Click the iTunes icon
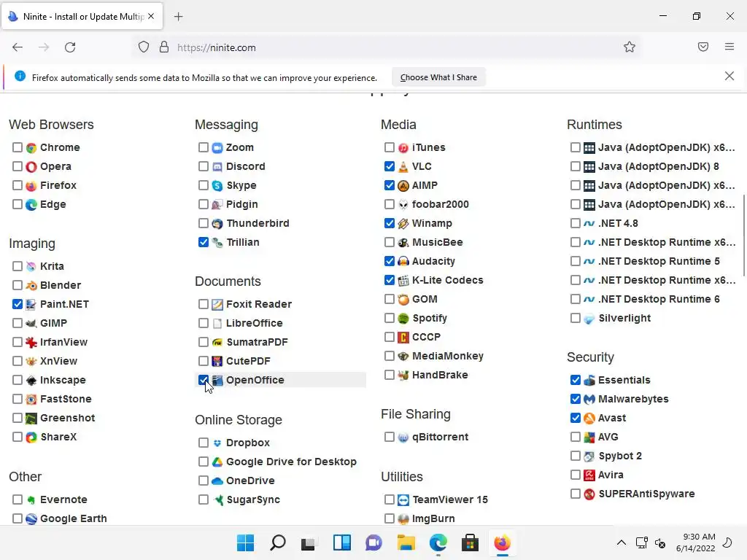 point(403,147)
